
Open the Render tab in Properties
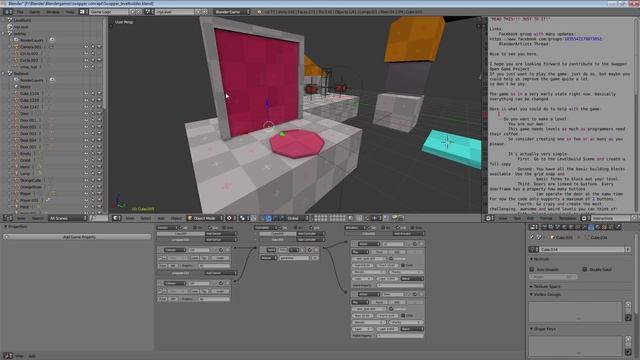click(x=544, y=227)
